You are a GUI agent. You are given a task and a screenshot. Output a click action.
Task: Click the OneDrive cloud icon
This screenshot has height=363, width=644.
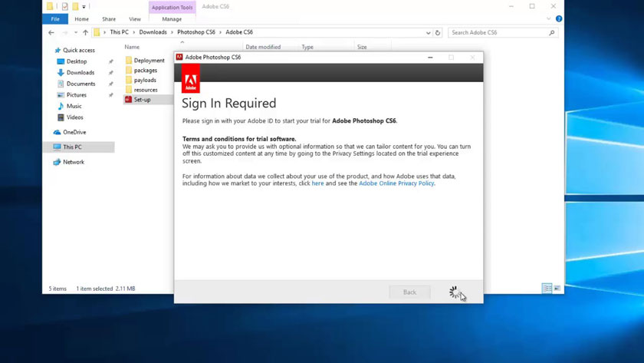click(57, 132)
